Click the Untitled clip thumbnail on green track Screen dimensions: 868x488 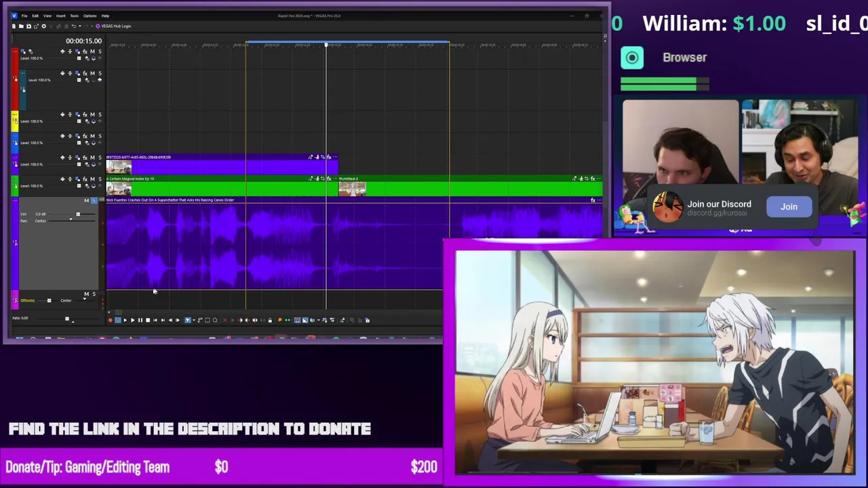pyautogui.click(x=352, y=189)
